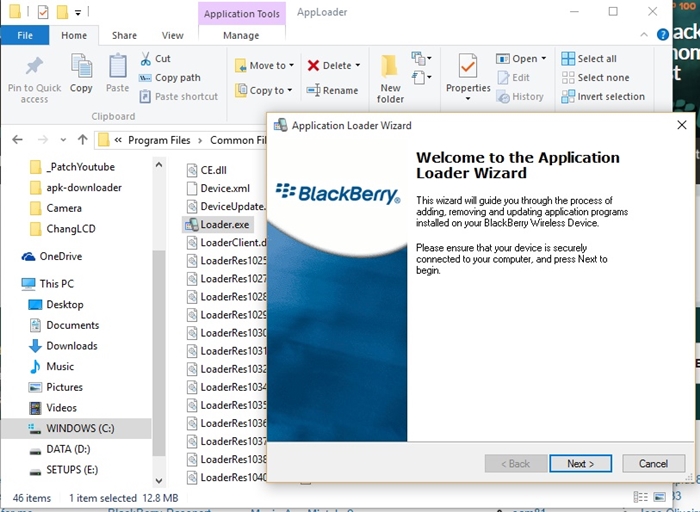Expand the Move to dropdown

(x=292, y=65)
